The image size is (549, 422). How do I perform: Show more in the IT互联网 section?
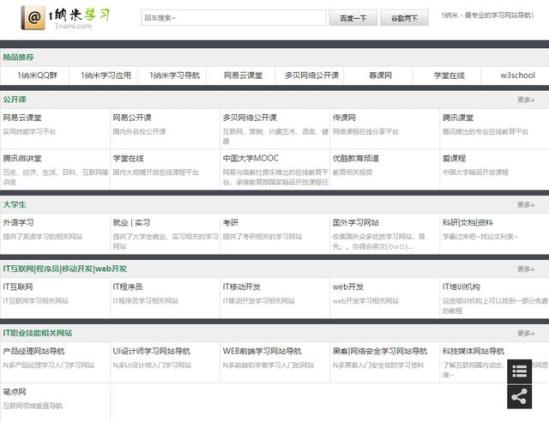(x=526, y=269)
